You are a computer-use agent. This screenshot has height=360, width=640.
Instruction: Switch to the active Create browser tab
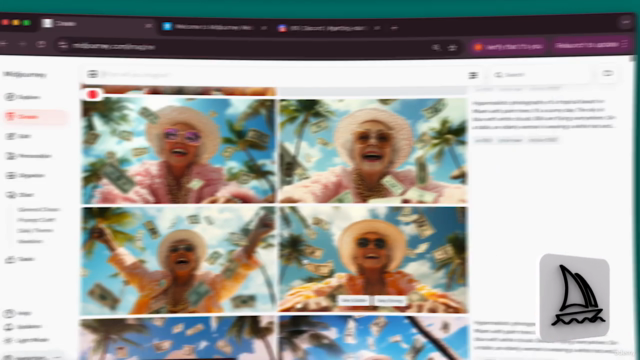point(97,24)
